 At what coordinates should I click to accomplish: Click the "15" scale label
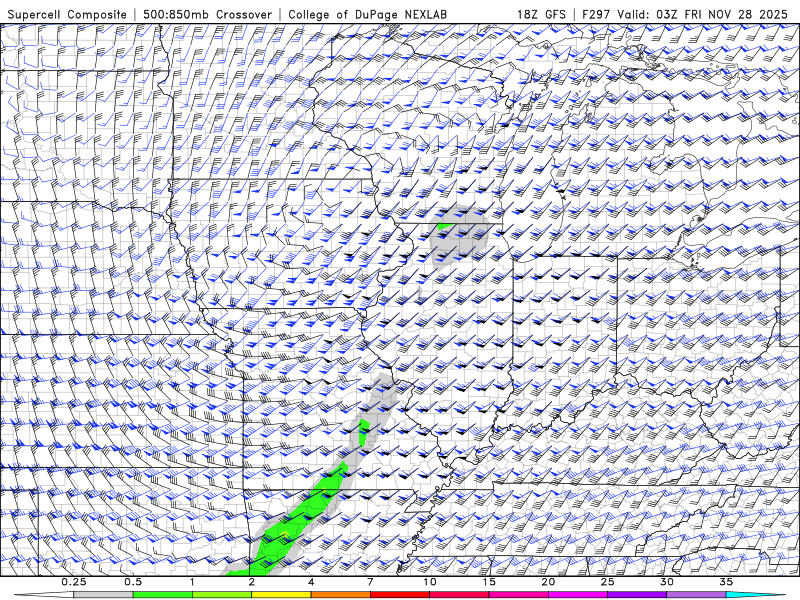click(489, 582)
